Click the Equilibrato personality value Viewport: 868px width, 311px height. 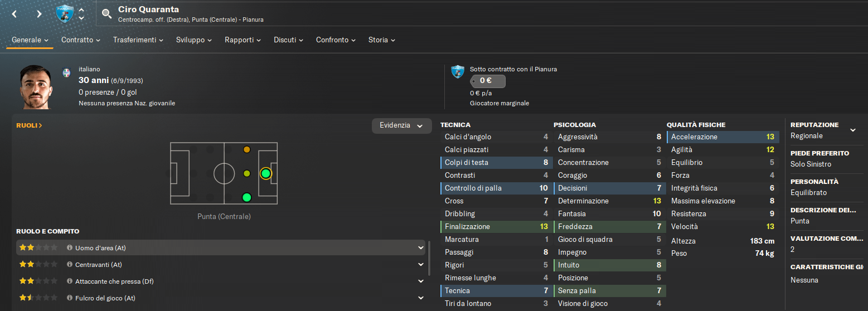[x=808, y=193]
